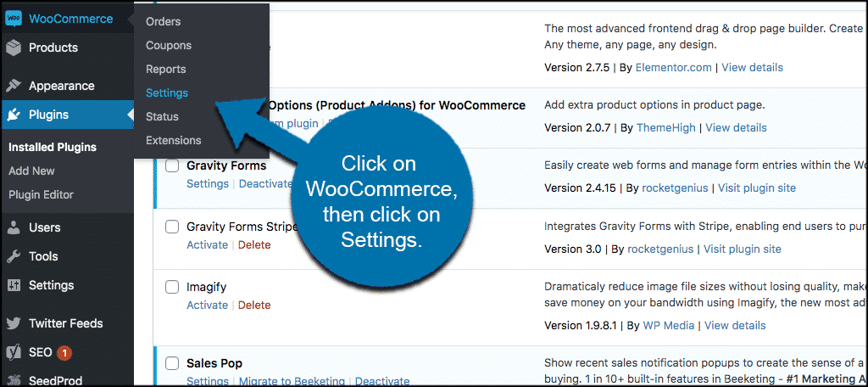Click the Imagify plugin title

click(x=207, y=287)
